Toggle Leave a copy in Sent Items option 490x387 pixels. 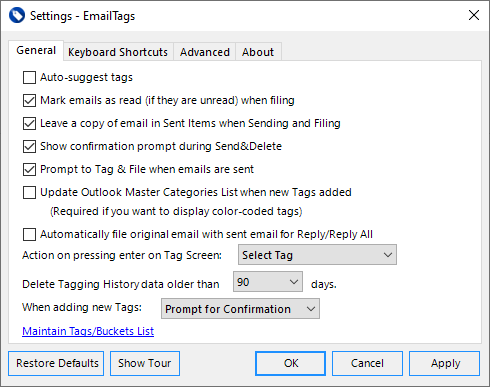[x=29, y=123]
